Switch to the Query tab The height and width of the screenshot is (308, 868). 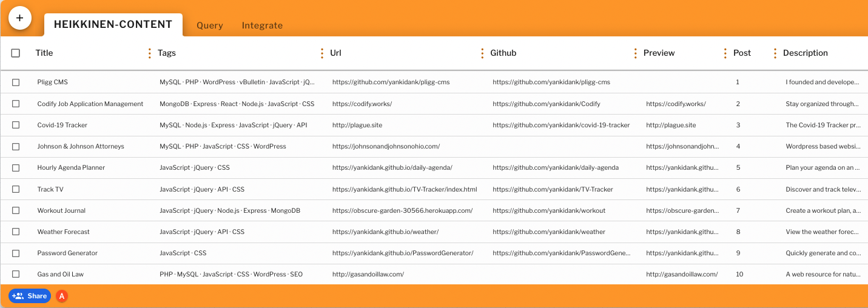click(x=210, y=25)
